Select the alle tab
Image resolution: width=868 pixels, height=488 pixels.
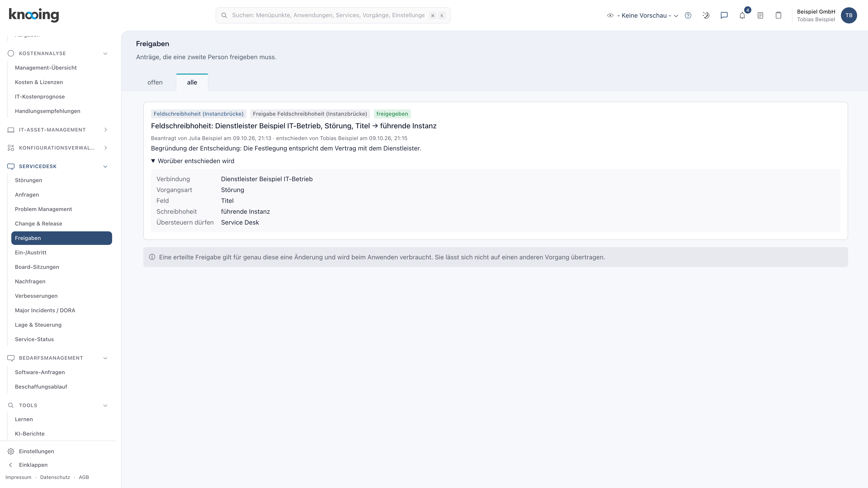click(x=192, y=82)
